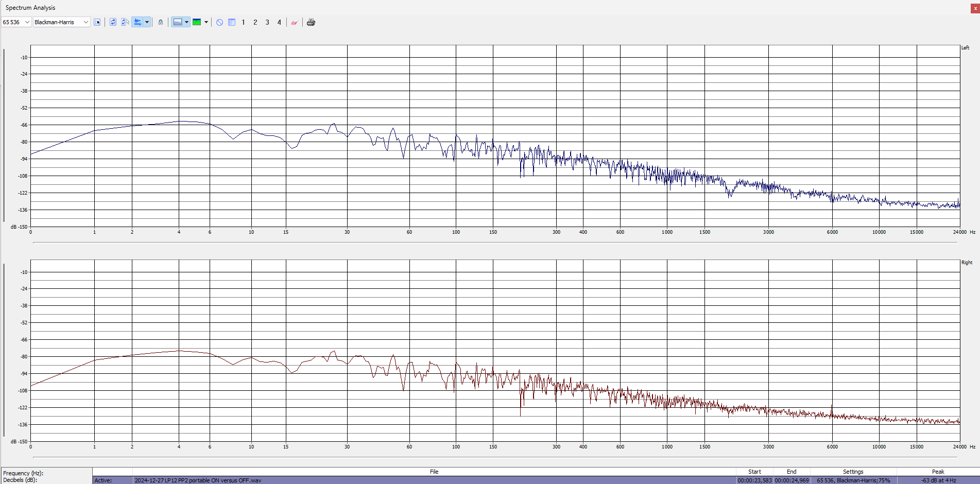
Task: Click the File column header
Action: coord(434,472)
